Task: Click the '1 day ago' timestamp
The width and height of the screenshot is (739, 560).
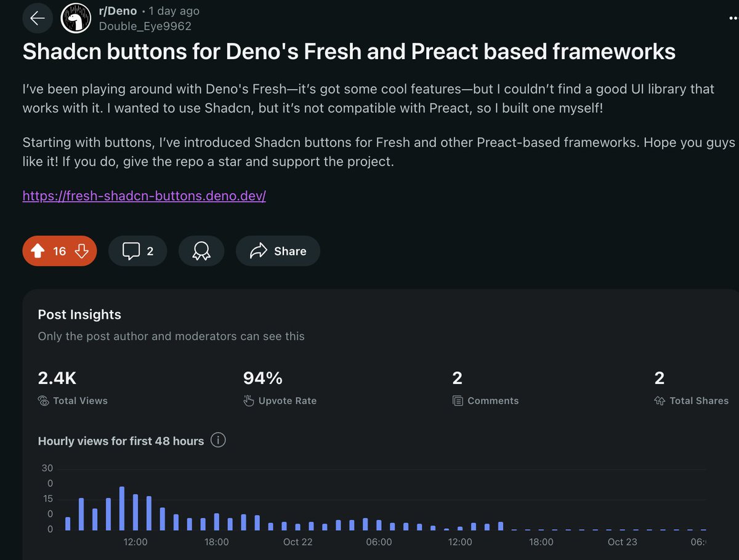Action: coord(174,11)
